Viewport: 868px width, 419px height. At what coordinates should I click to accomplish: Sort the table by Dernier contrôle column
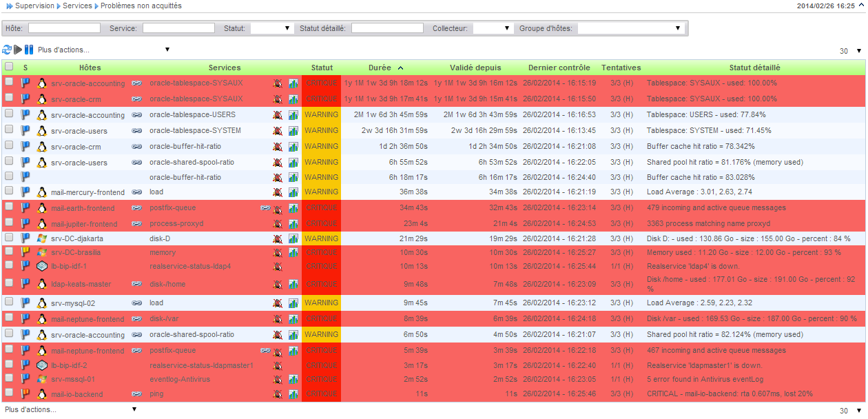559,68
